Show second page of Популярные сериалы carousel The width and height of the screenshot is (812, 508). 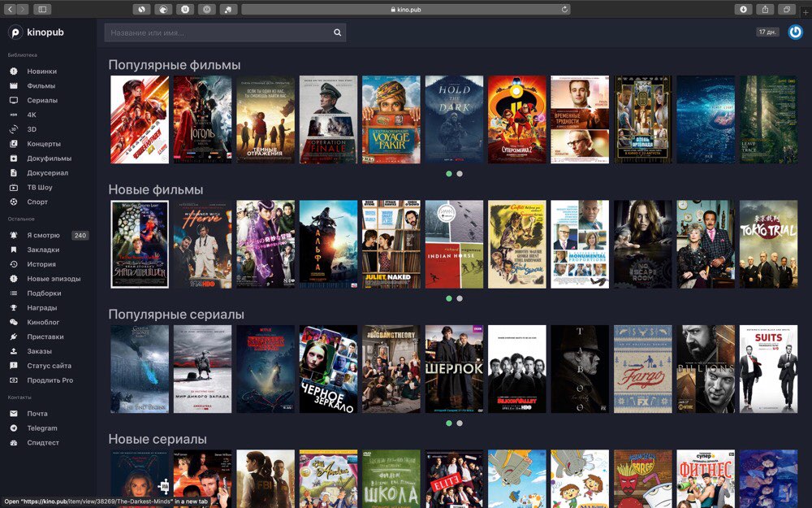tap(460, 423)
